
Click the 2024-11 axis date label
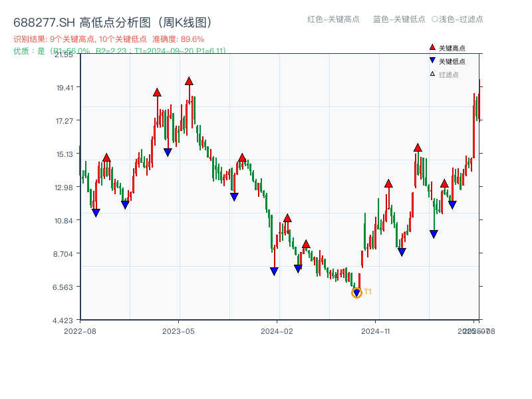click(x=376, y=331)
